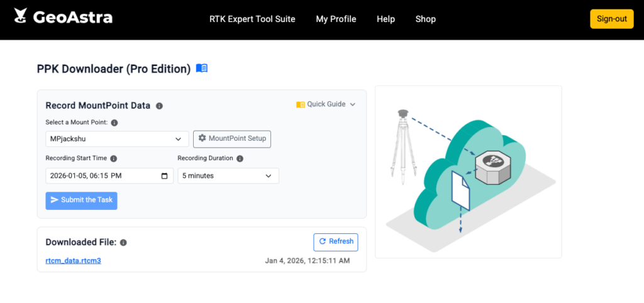Go to My Profile in navigation bar

336,19
